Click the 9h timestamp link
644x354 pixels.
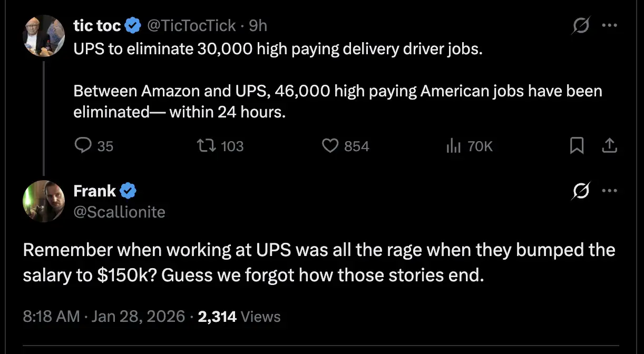tap(258, 25)
